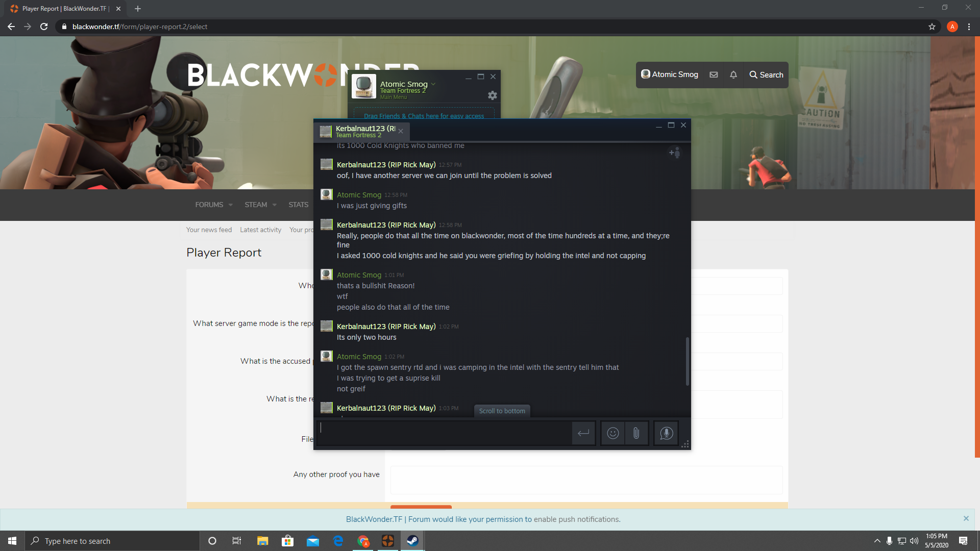Go to Your news feed
The width and height of the screenshot is (980, 551).
pyautogui.click(x=209, y=230)
